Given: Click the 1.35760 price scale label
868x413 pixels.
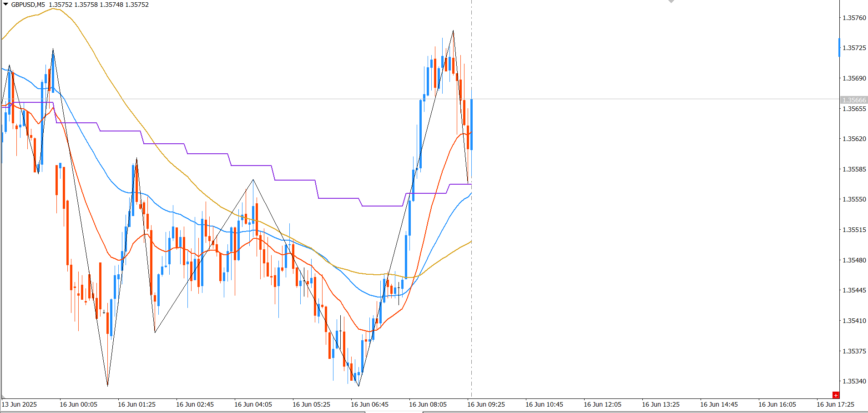Looking at the screenshot, I should tap(854, 18).
